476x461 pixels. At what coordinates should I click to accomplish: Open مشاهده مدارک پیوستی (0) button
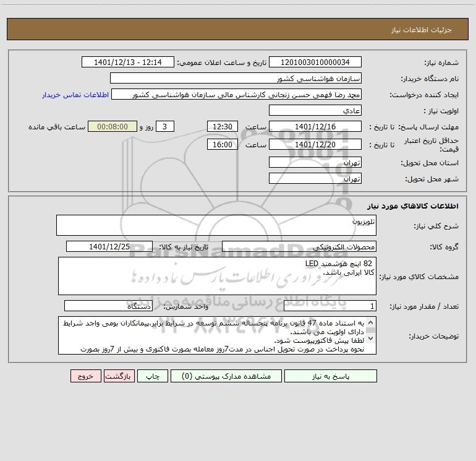226,376
